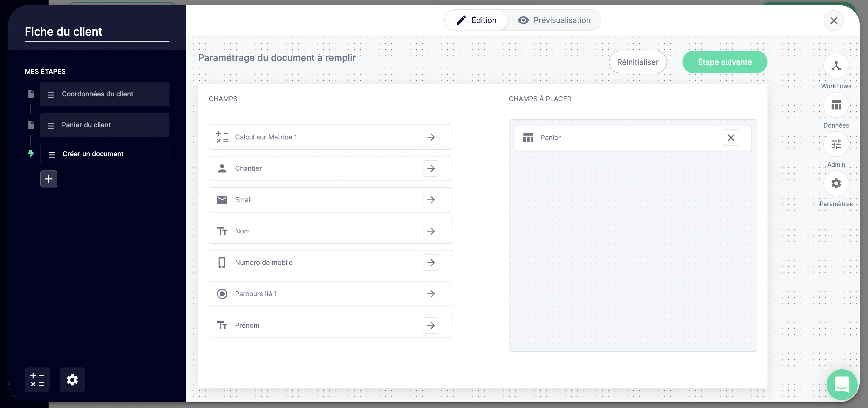Add Parcours lié 1 with its arrow
This screenshot has width=868, height=408.
pyautogui.click(x=431, y=294)
